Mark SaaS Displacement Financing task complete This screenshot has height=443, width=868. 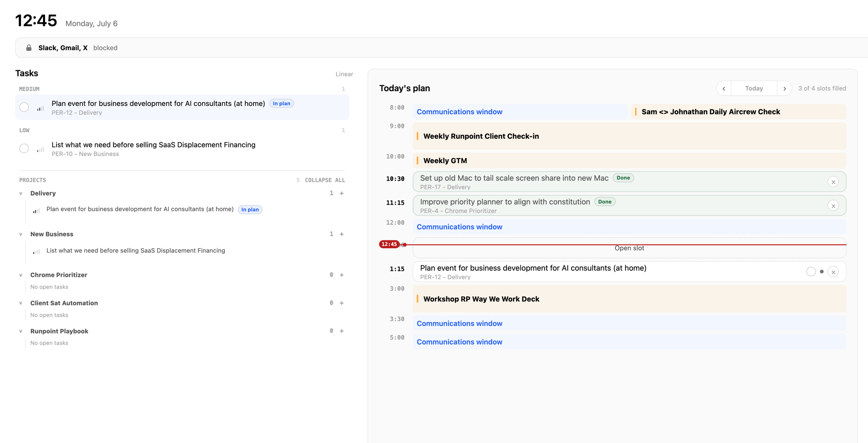(24, 148)
